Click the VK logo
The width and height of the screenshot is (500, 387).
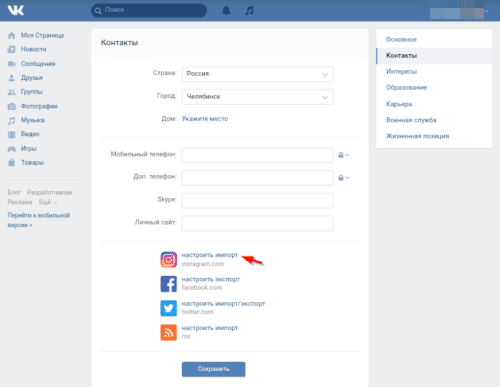click(x=16, y=10)
